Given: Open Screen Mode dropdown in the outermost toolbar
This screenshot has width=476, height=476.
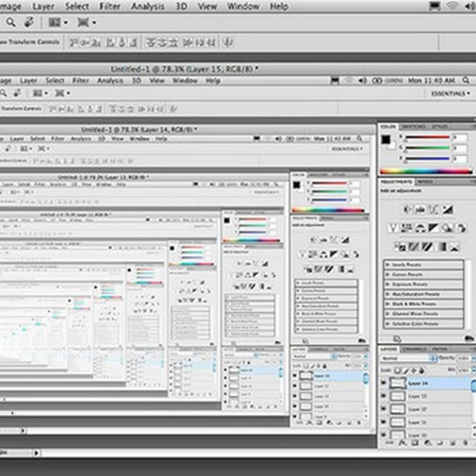Looking at the screenshot, I should (x=86, y=23).
